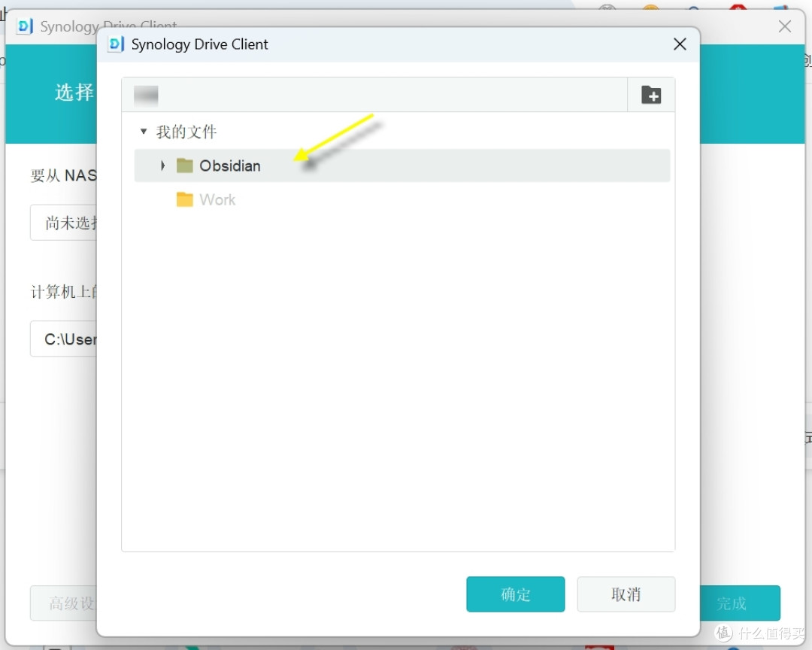Confirm selection with 确定 button
Image resolution: width=812 pixels, height=650 pixels.
pyautogui.click(x=515, y=594)
